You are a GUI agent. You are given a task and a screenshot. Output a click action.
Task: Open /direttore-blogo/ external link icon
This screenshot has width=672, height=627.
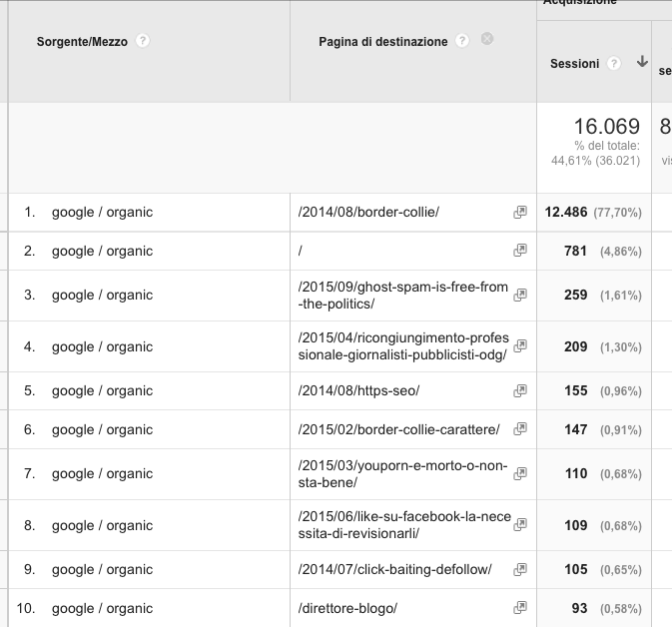pos(520,607)
